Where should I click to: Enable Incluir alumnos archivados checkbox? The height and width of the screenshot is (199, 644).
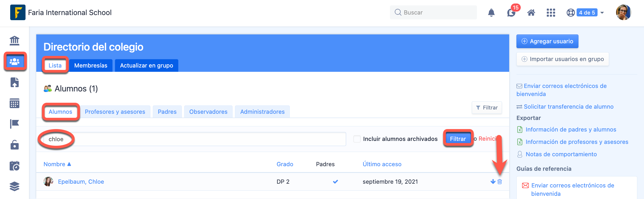coord(357,139)
